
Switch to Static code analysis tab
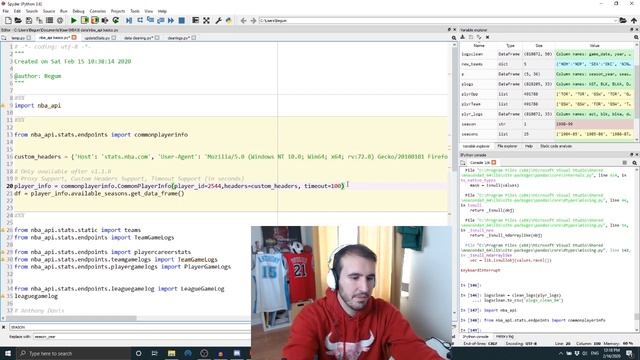tap(556, 146)
